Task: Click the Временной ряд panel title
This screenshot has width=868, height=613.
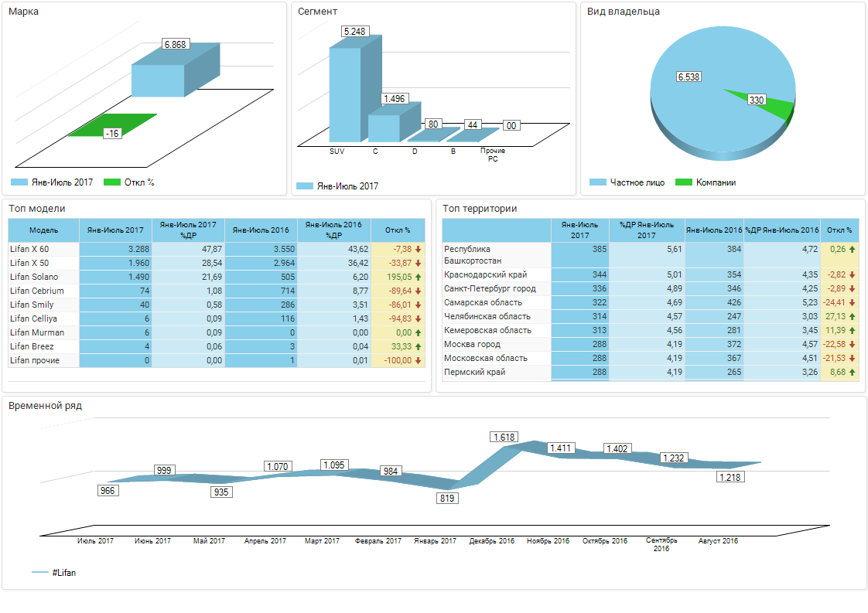Action: (x=46, y=406)
